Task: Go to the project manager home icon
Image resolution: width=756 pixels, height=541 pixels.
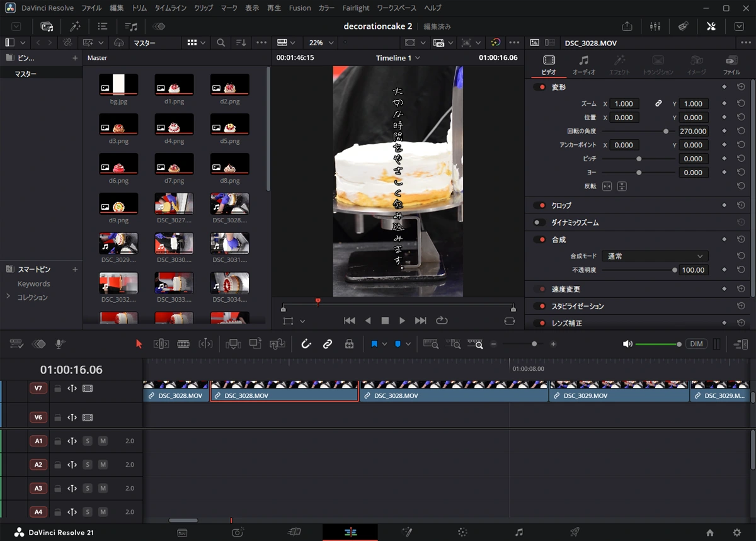Action: 710,532
